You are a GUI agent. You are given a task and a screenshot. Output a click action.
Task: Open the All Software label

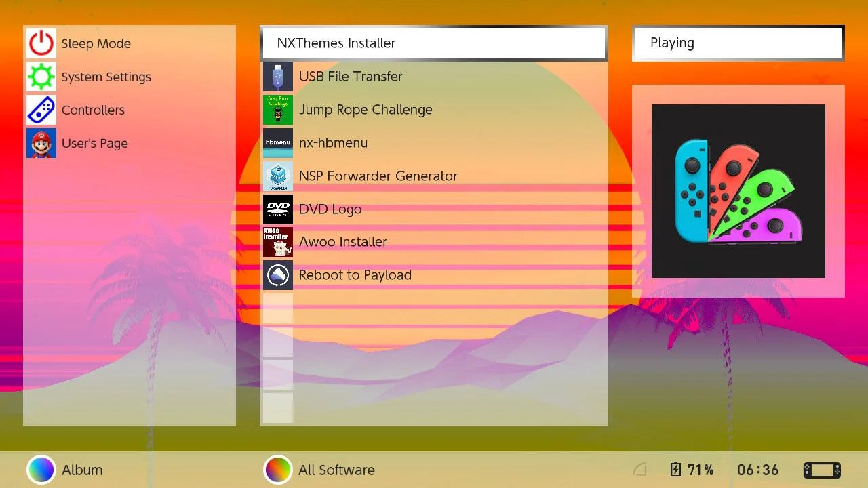(x=336, y=470)
